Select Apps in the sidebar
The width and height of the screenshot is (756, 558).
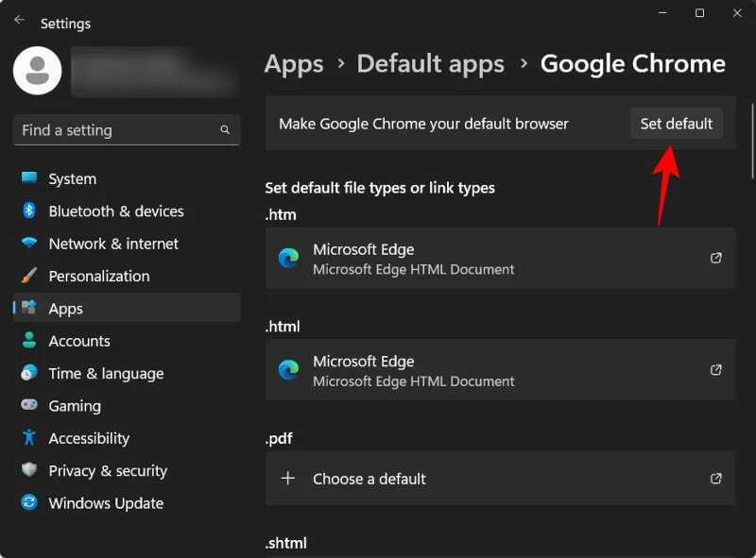[127, 309]
